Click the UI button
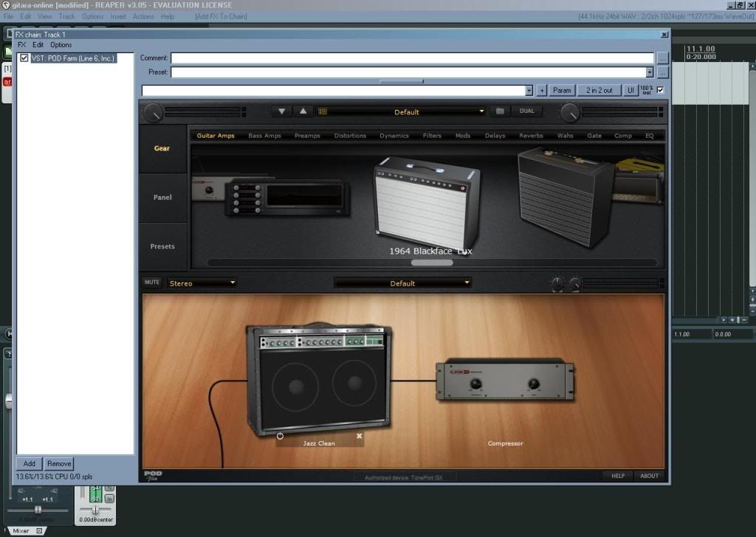 click(x=630, y=91)
